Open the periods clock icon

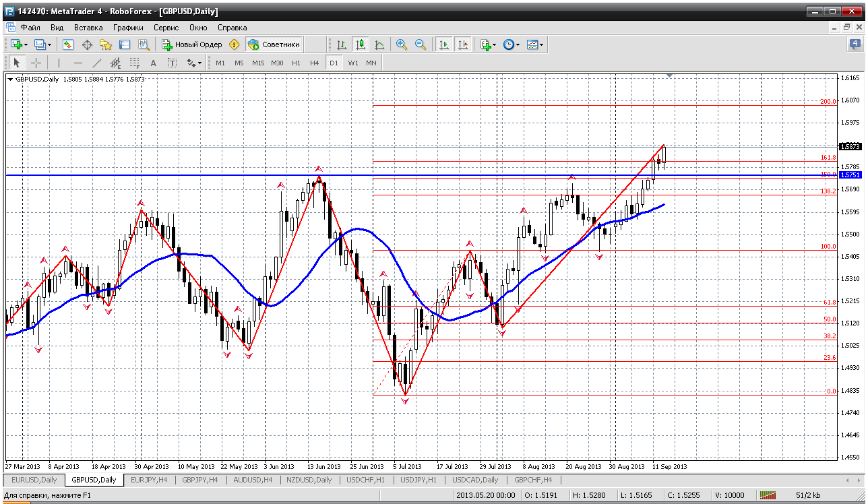pos(509,44)
